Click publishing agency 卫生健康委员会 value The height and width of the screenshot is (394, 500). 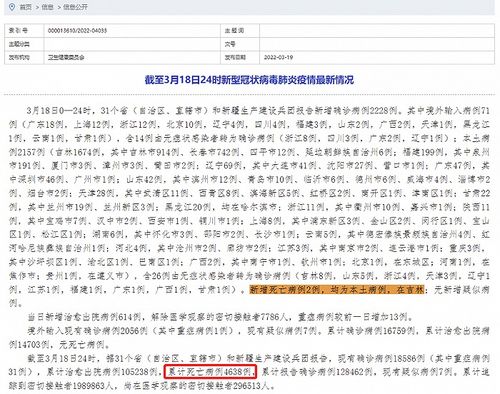pos(66,57)
